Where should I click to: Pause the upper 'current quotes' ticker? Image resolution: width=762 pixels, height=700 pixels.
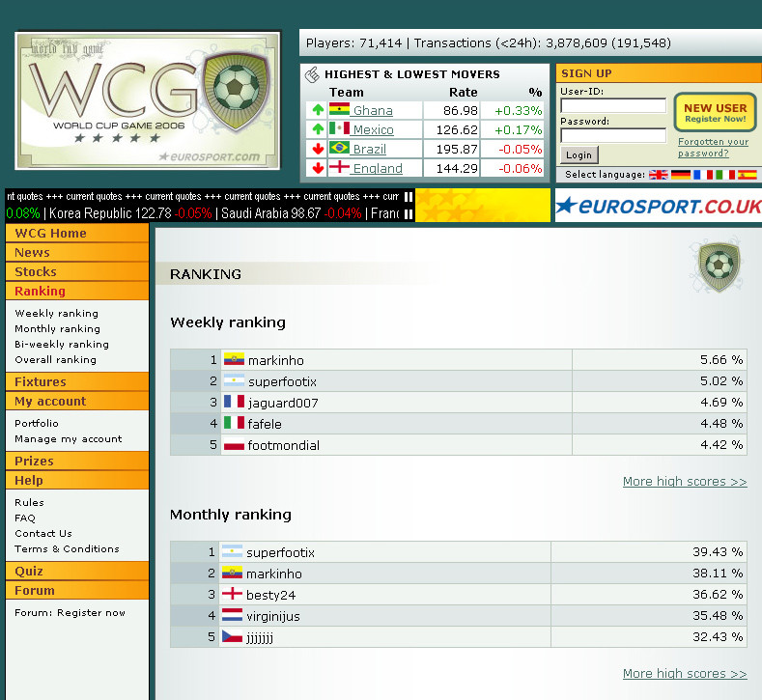click(409, 196)
